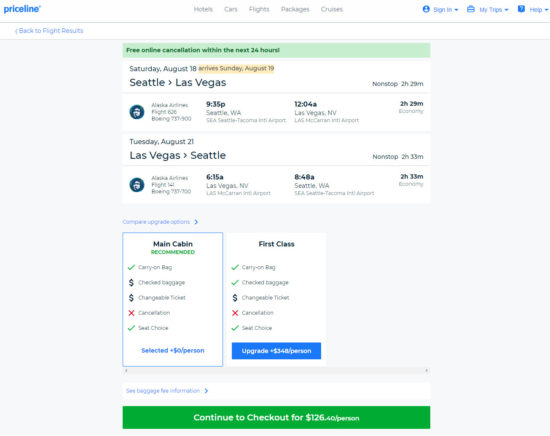This screenshot has width=550, height=436.
Task: Select the First Class fare card
Action: pos(276,299)
